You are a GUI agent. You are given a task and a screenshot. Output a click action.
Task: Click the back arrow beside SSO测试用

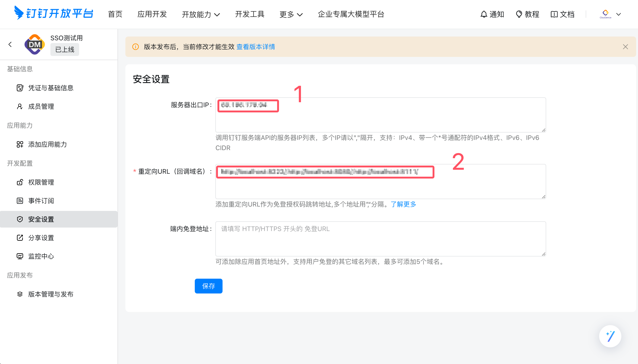[x=10, y=44]
